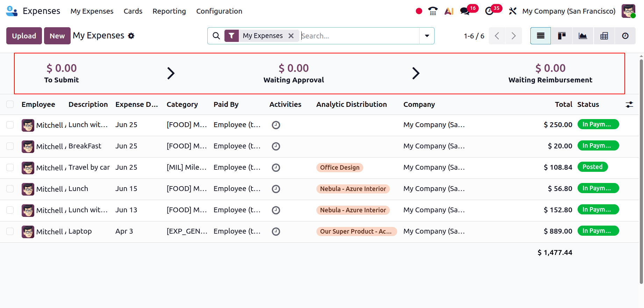Open the My Expenses menu
The width and height of the screenshot is (644, 308).
point(92,11)
